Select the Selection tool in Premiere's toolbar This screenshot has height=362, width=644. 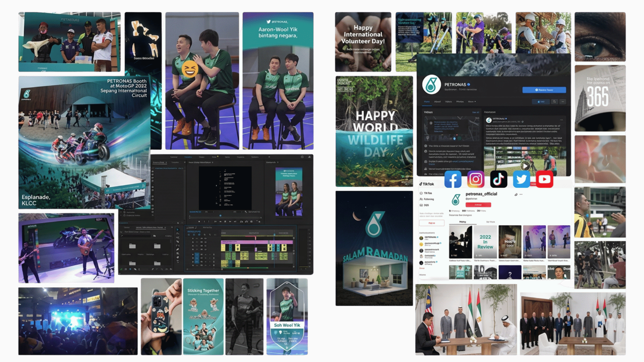[177, 229]
